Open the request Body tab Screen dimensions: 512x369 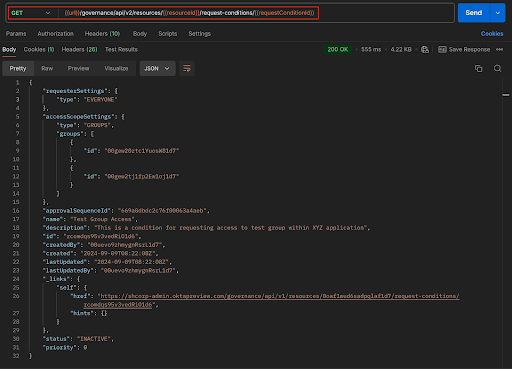pyautogui.click(x=140, y=34)
